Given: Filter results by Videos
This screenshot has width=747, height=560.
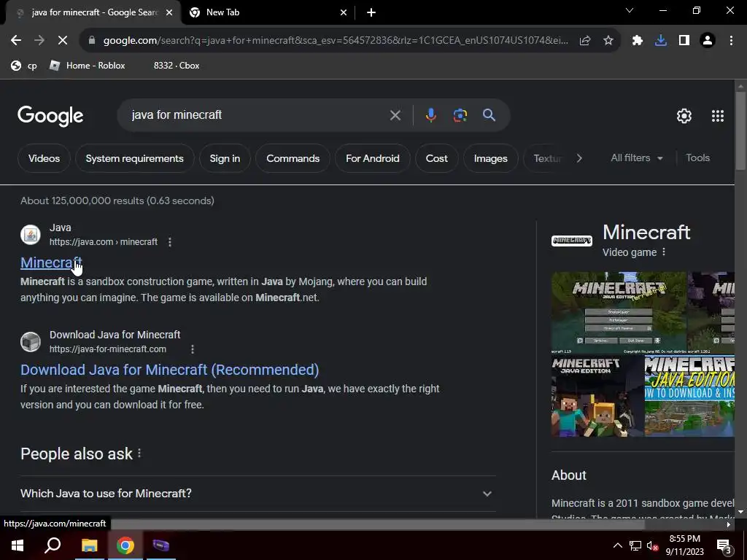Looking at the screenshot, I should 44,158.
